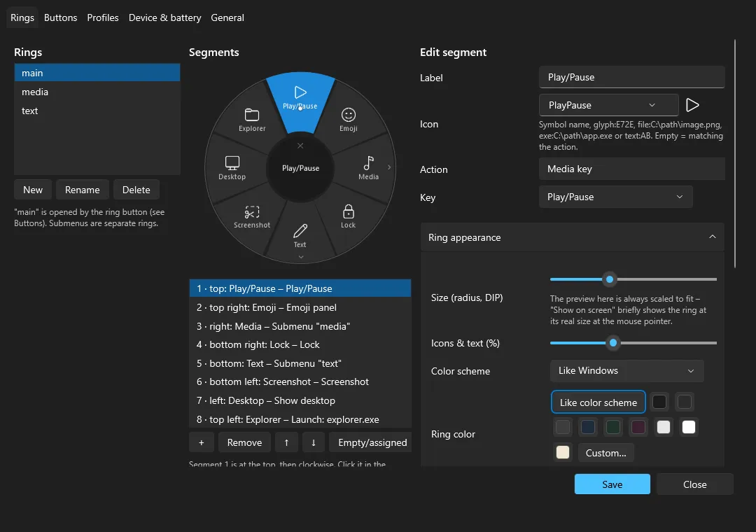Screen dimensions: 756x532
Task: Pick the gray swatch left of dark blue
Action: tap(563, 427)
